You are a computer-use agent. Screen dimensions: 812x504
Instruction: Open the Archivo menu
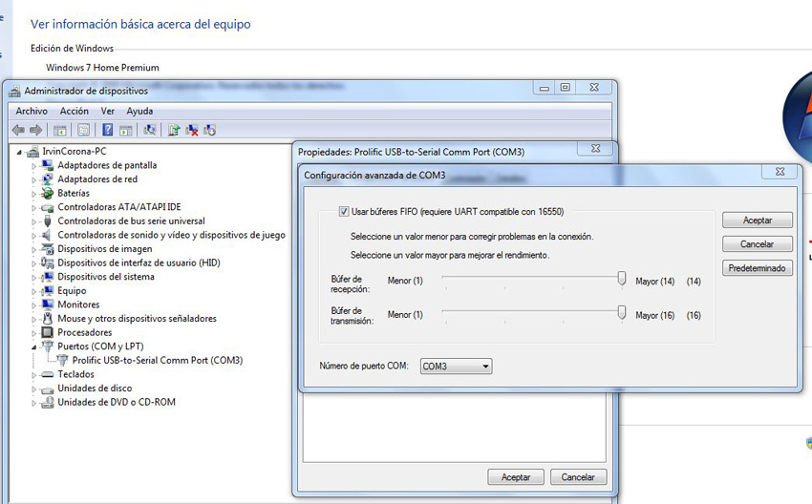(x=32, y=111)
